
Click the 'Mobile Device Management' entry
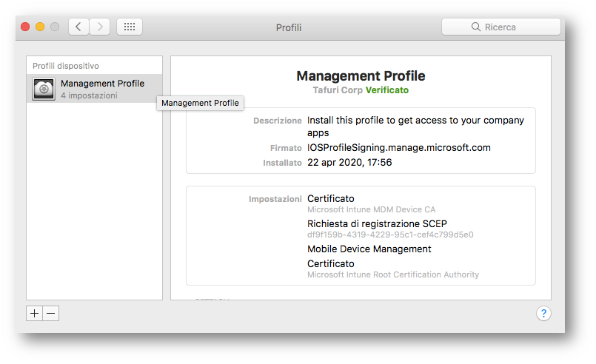click(x=369, y=249)
